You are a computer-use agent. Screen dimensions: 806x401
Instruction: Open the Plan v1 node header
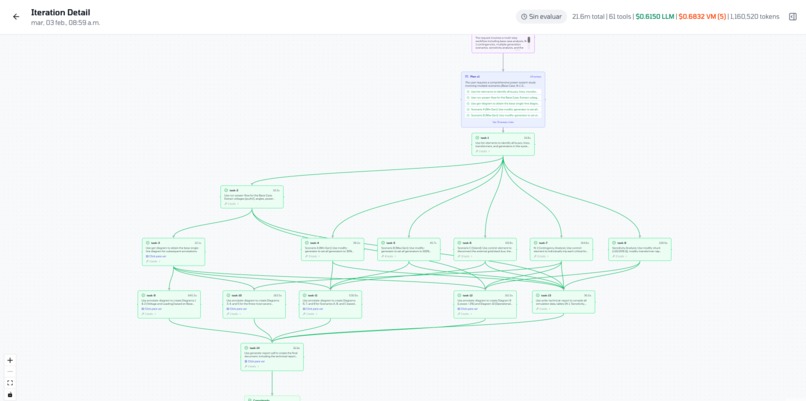tap(503, 76)
